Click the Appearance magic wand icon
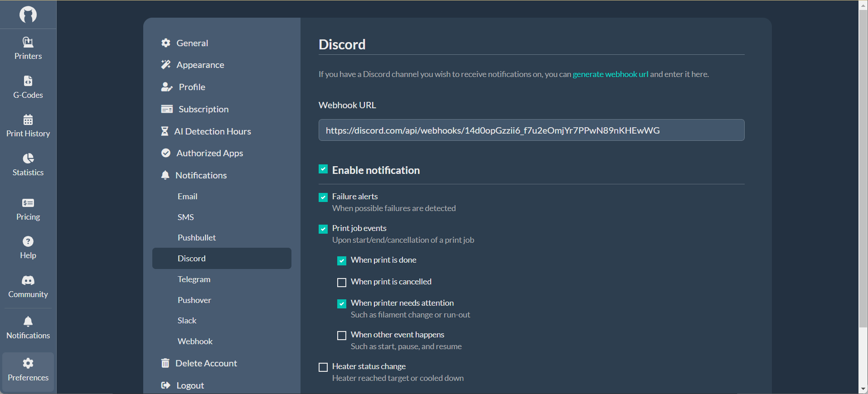The height and width of the screenshot is (394, 868). 166,65
